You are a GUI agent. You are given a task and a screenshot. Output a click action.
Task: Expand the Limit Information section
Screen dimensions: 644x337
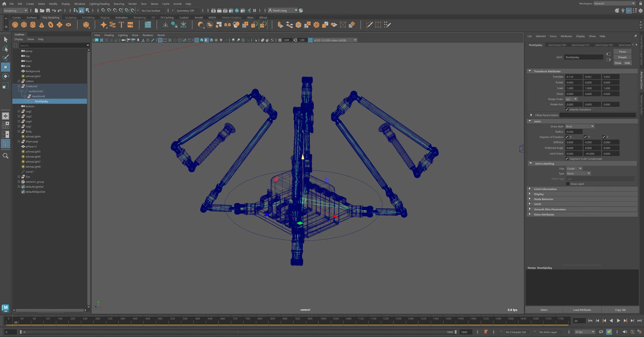click(x=582, y=189)
